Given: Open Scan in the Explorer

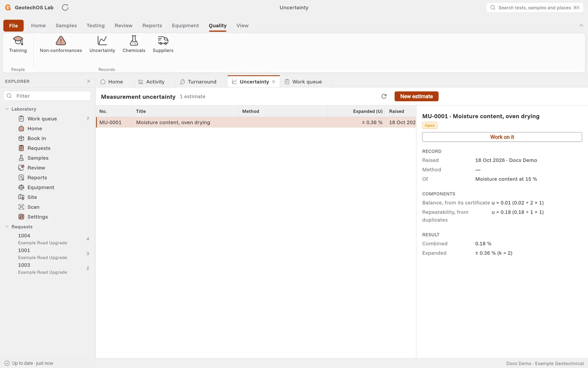Looking at the screenshot, I should pyautogui.click(x=47, y=207).
